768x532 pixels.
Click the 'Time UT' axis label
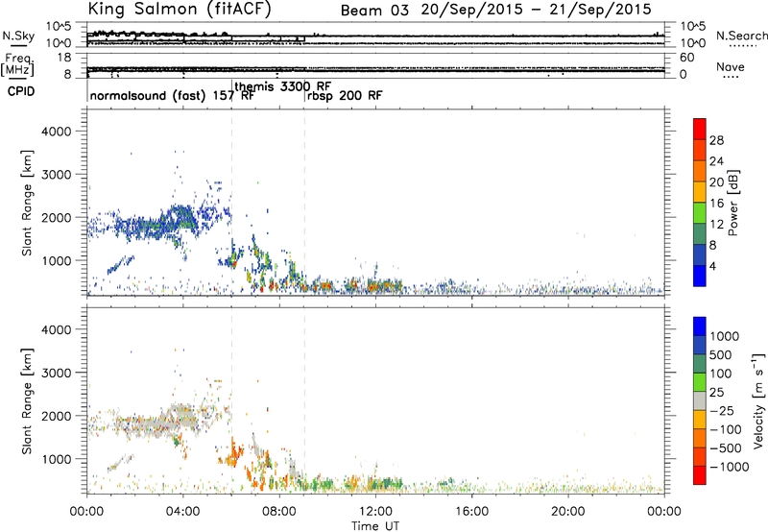(375, 526)
